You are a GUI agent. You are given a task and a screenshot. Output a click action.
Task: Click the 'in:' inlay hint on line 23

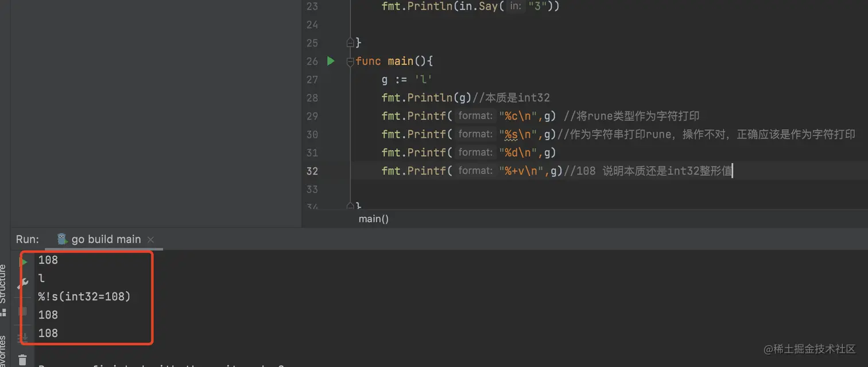click(x=515, y=6)
